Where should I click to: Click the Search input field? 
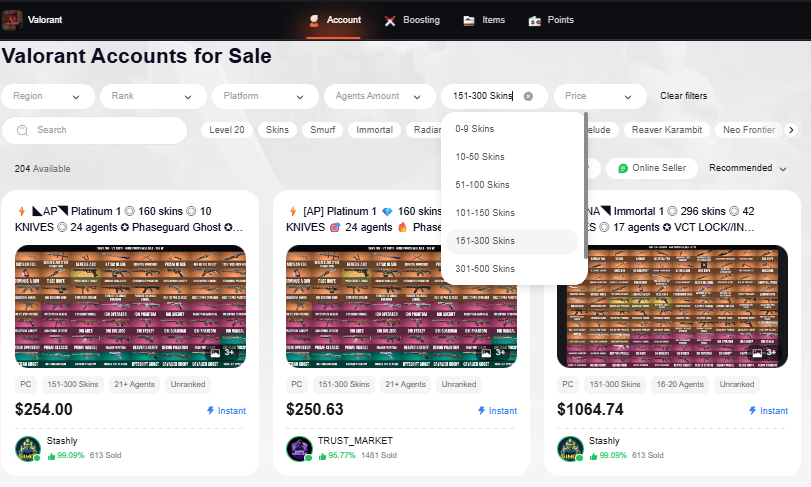point(95,130)
